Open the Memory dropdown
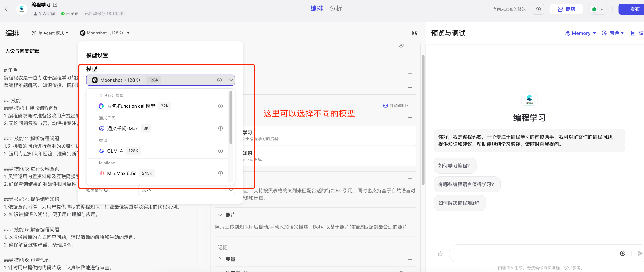This screenshot has width=644, height=272. coord(581,33)
